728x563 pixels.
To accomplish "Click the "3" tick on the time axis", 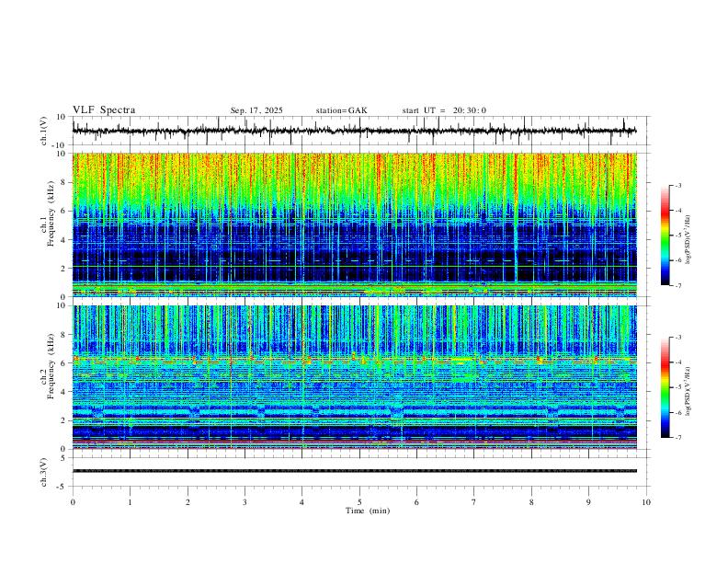I will click(x=245, y=502).
